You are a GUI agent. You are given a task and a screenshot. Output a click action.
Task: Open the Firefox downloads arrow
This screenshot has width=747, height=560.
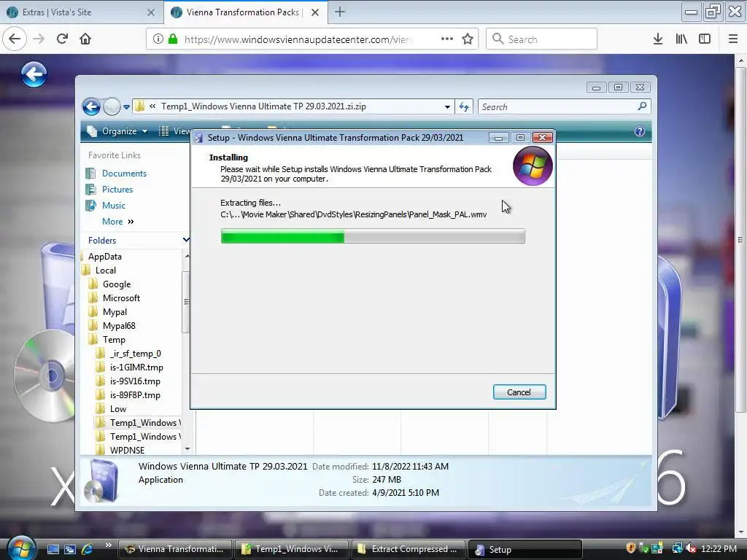(658, 39)
